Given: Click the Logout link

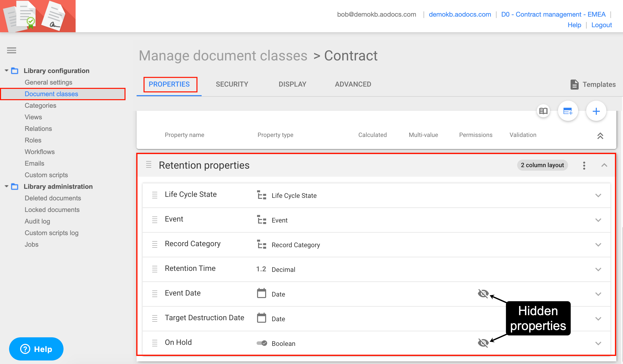Looking at the screenshot, I should click(x=602, y=25).
